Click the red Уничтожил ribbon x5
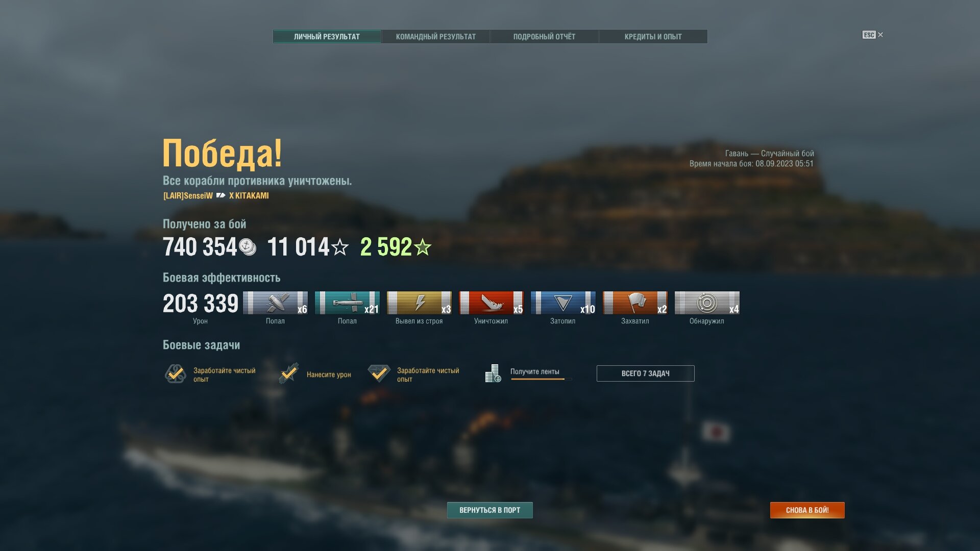This screenshot has height=551, width=980. click(491, 303)
